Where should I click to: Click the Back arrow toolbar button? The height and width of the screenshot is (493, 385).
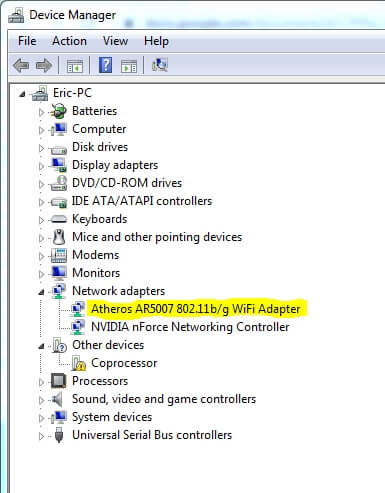coord(21,65)
